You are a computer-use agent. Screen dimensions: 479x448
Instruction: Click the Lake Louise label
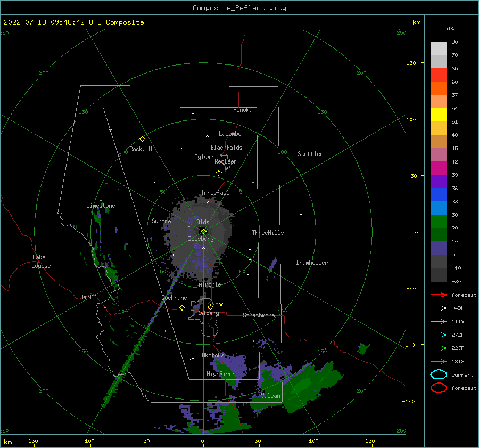[41, 262]
